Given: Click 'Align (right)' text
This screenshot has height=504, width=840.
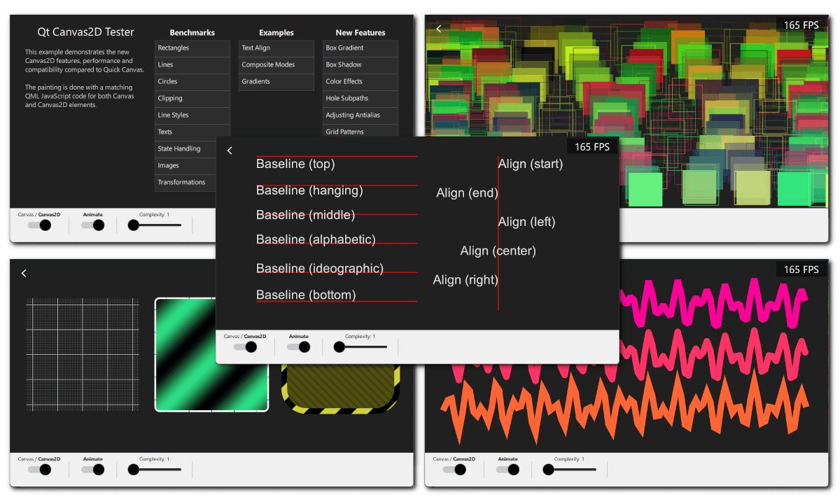Looking at the screenshot, I should 465,280.
